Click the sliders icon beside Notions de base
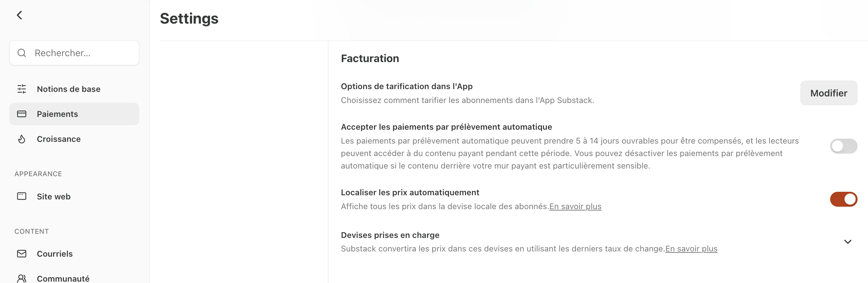 tap(22, 89)
